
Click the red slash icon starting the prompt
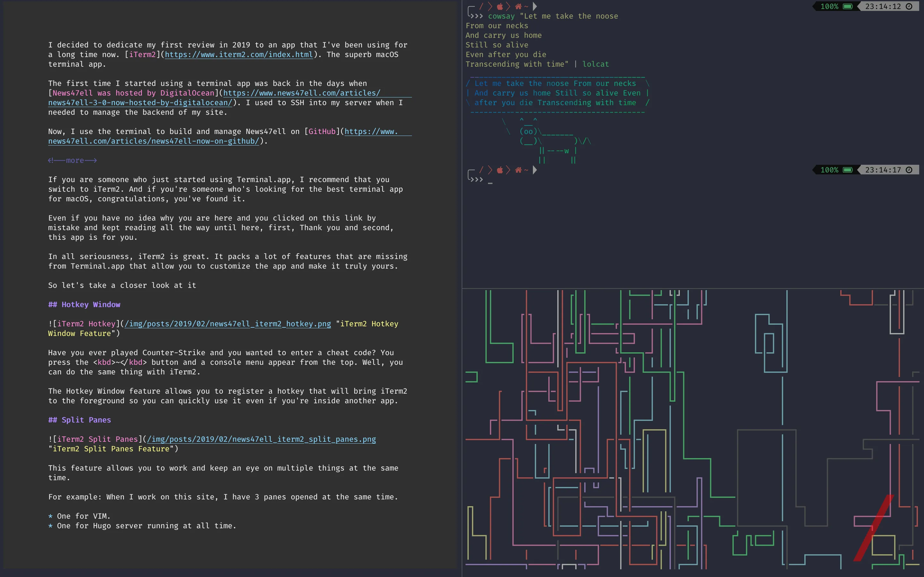(482, 6)
